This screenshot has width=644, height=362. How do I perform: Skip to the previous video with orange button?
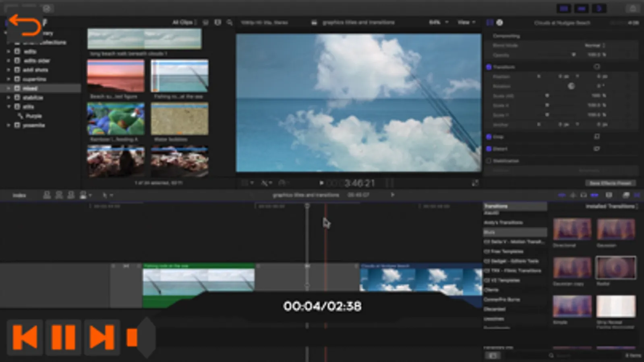(x=25, y=337)
